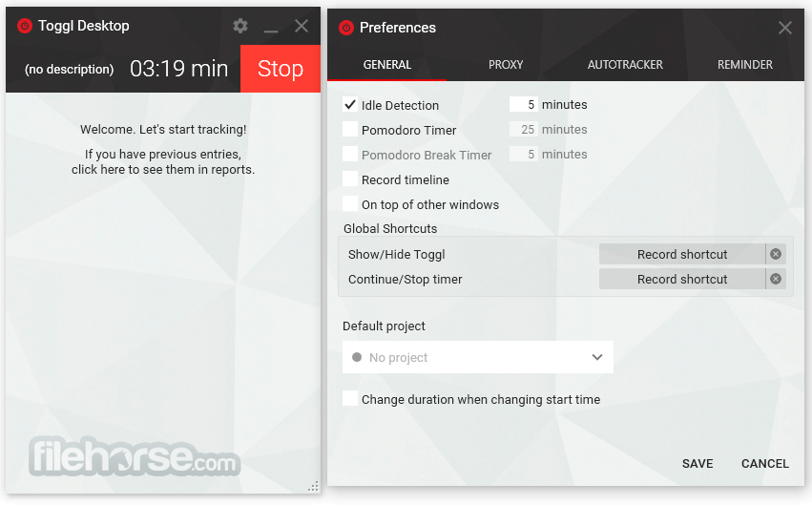
Task: Tick the Pomodoro Break Timer checkbox
Action: 350,155
